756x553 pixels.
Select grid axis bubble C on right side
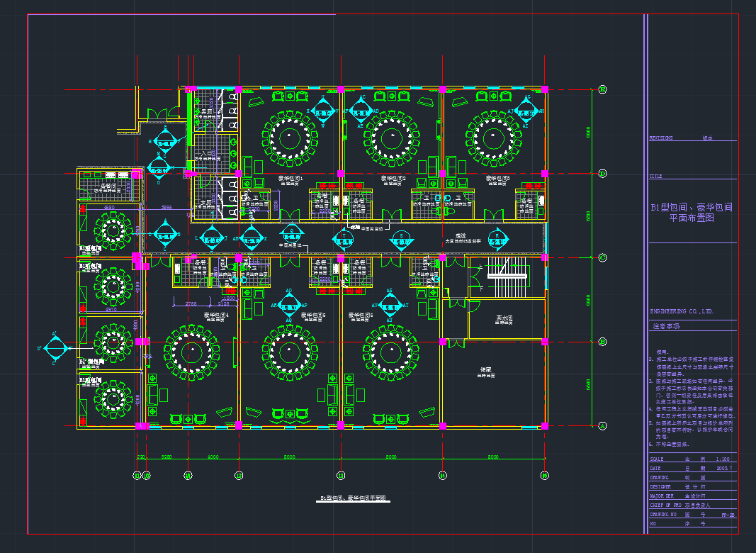(603, 257)
